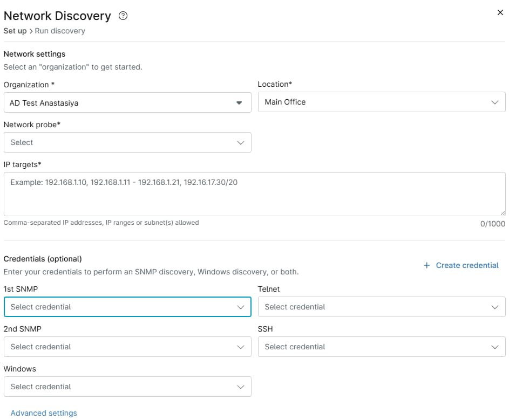
Task: Open the Telnet credential selector
Action: tap(382, 306)
